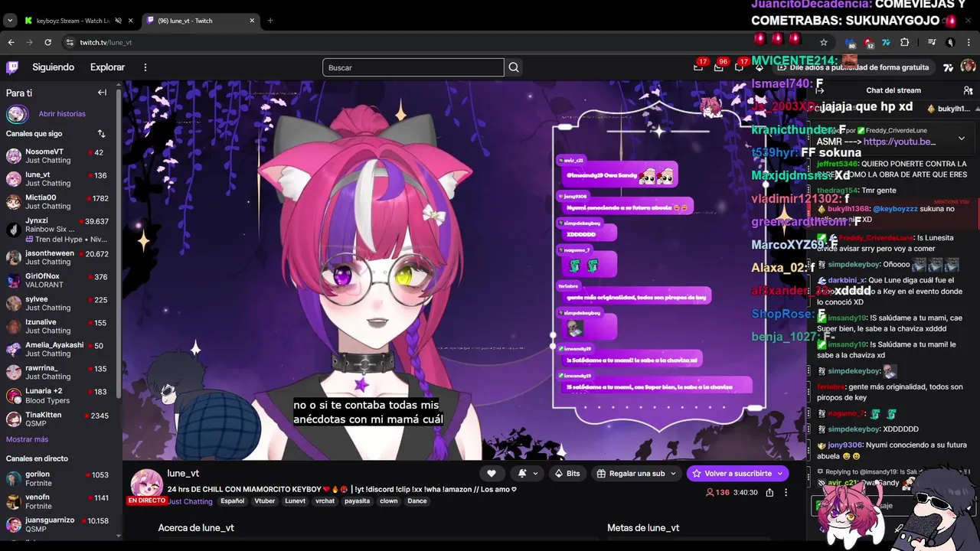Click the get Bits diamond icon in top bar

pos(759,67)
